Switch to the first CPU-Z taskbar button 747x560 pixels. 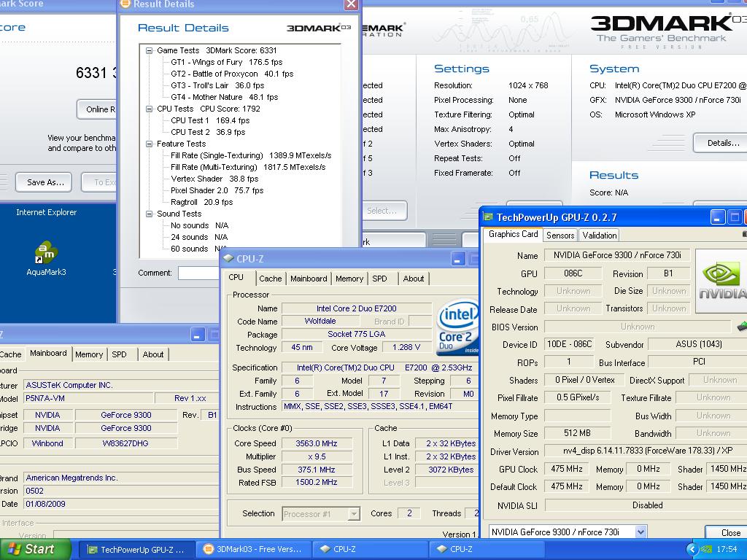click(x=370, y=549)
